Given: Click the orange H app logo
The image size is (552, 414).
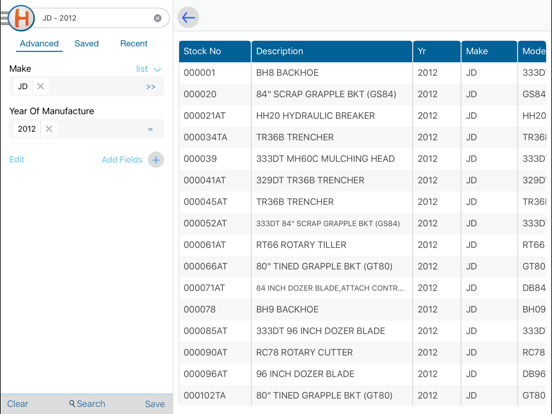Looking at the screenshot, I should click(x=21, y=18).
